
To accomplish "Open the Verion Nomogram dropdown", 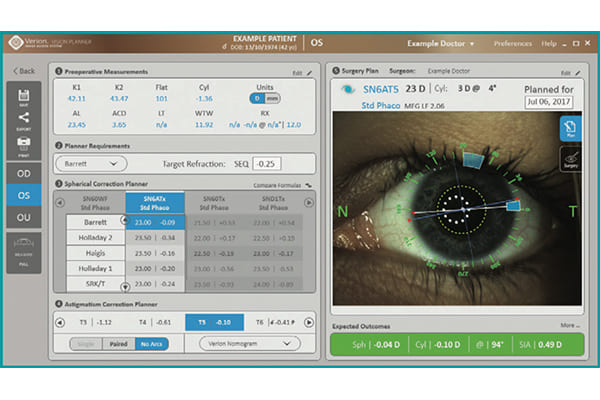I will 250,343.
